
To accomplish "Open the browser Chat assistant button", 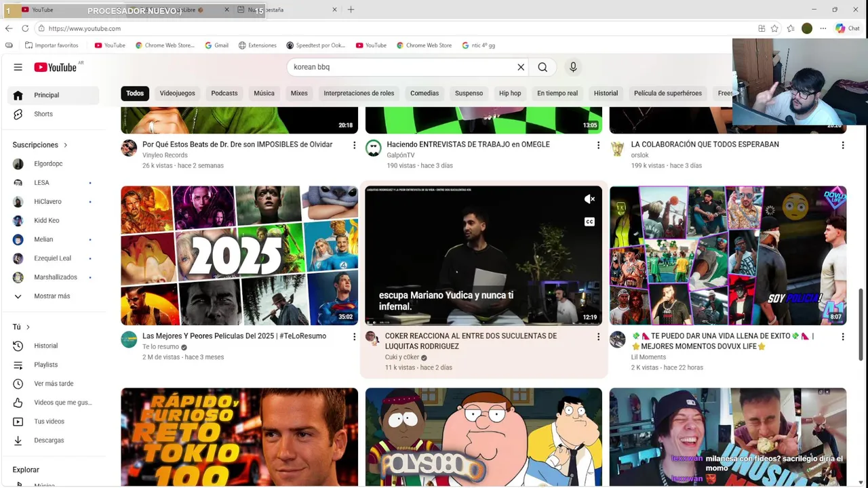I will [848, 28].
